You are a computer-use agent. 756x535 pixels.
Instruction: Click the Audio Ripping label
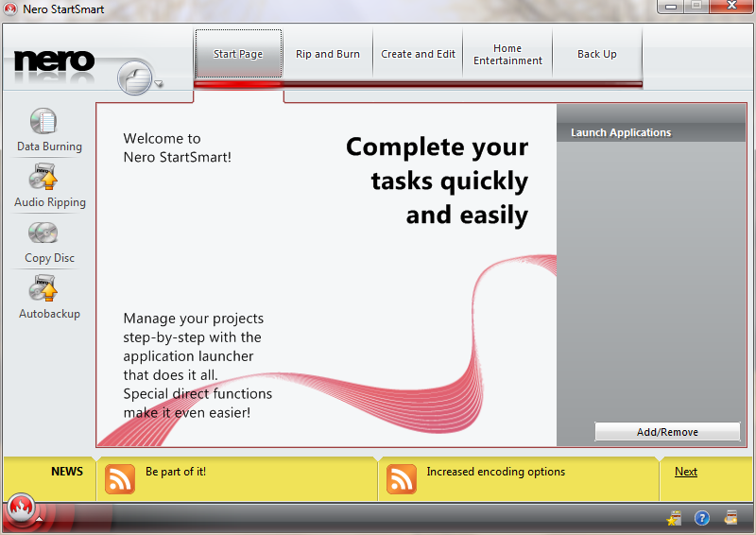click(50, 202)
